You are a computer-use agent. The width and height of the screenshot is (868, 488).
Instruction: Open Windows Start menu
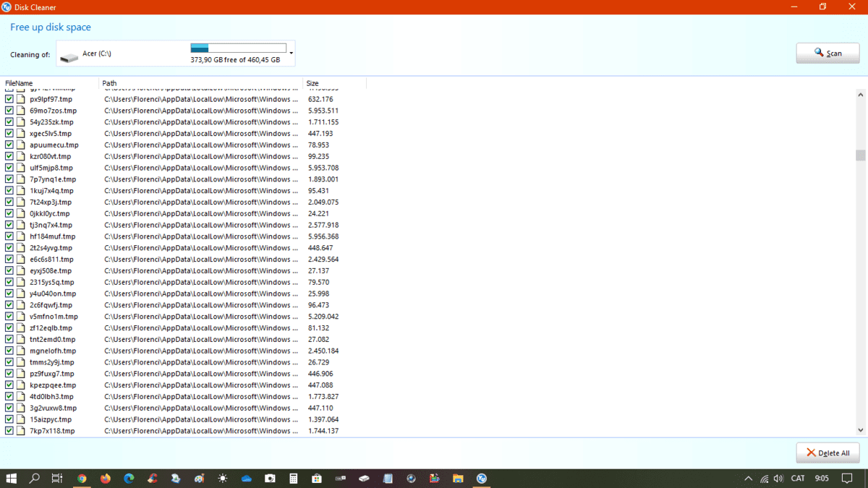click(x=12, y=479)
